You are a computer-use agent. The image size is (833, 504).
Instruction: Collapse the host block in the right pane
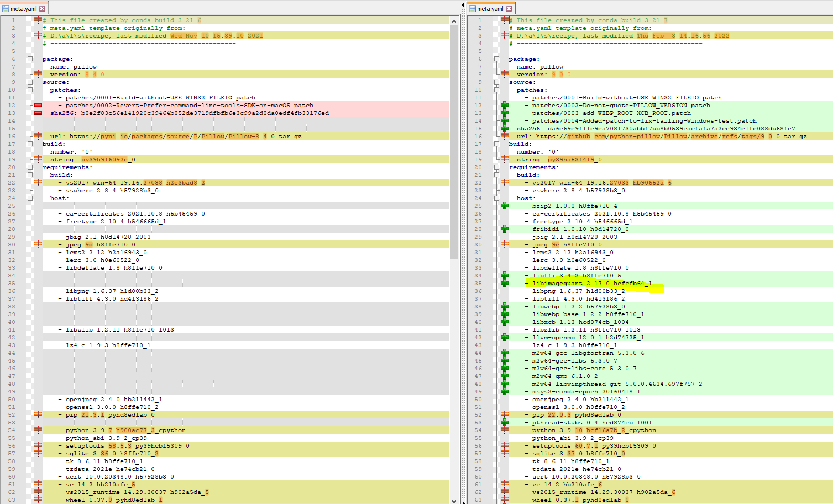pyautogui.click(x=496, y=198)
